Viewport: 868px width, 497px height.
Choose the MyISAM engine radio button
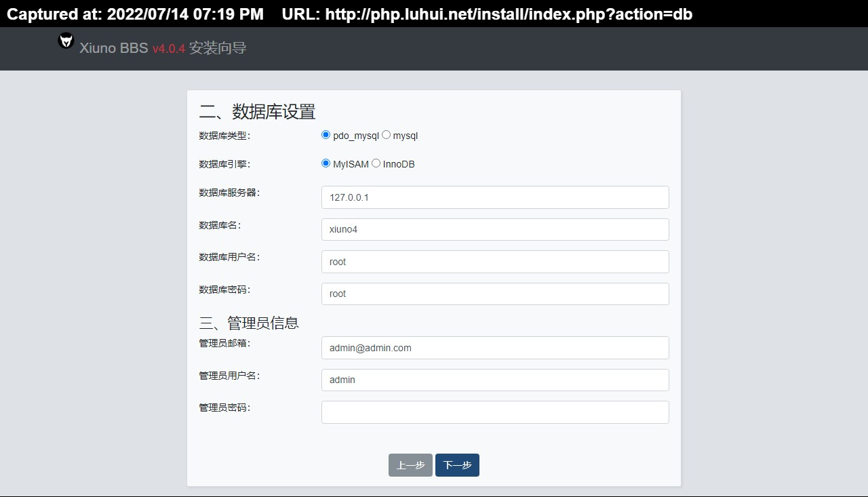[x=326, y=163]
